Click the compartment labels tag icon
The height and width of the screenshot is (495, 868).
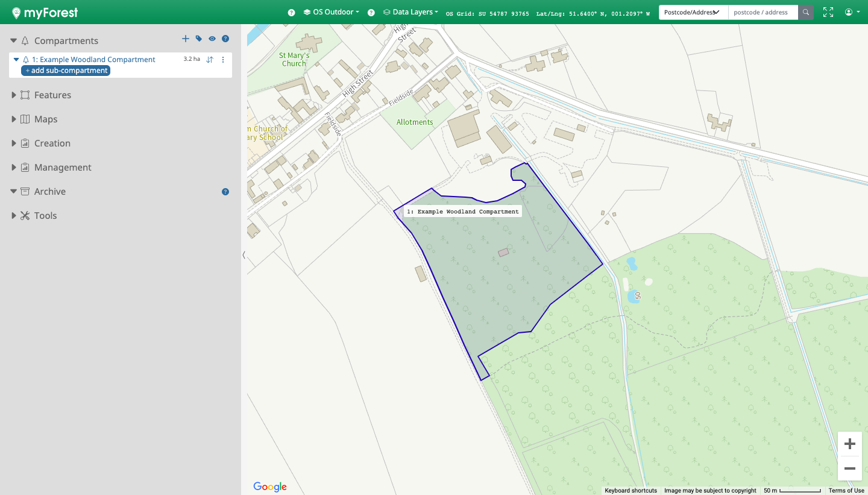pyautogui.click(x=199, y=39)
